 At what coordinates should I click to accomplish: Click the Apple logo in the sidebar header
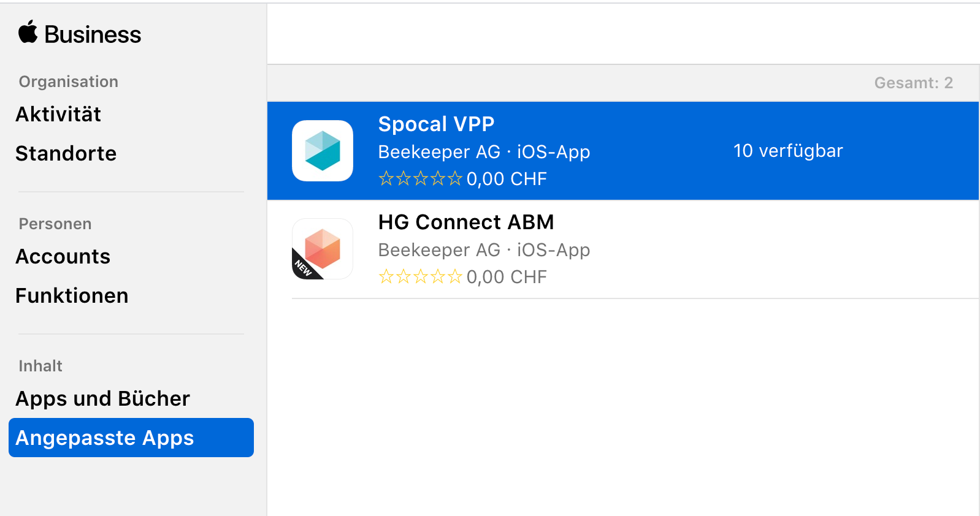(28, 32)
